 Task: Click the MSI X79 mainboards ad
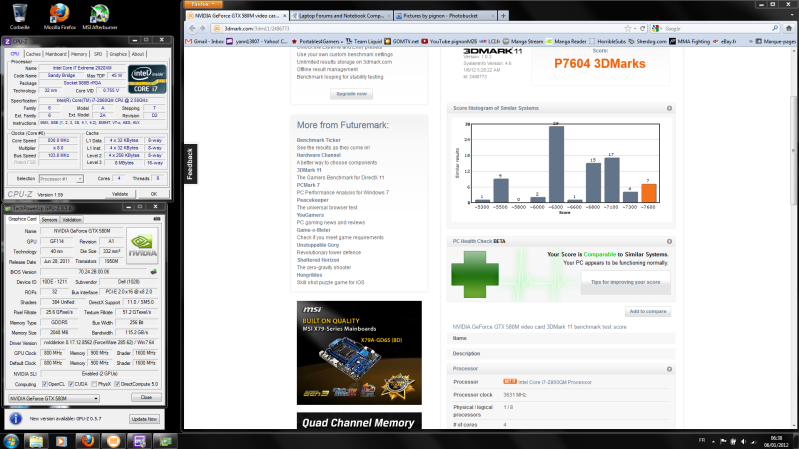click(359, 353)
